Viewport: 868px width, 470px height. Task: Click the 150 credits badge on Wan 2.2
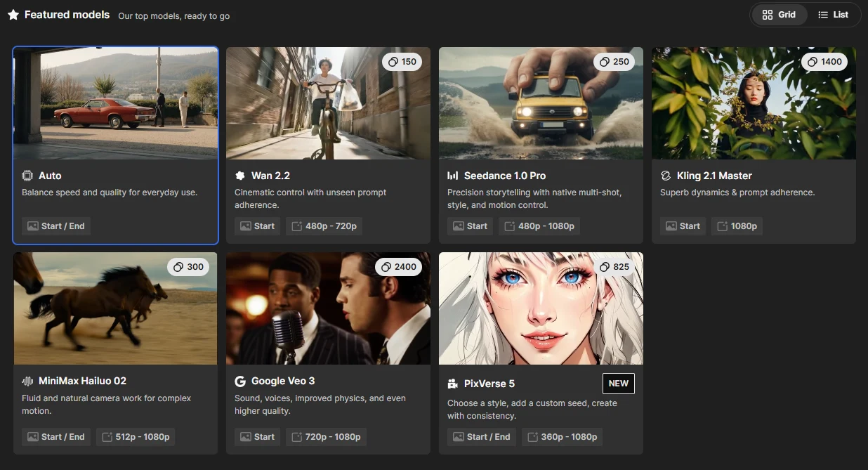[x=402, y=62]
